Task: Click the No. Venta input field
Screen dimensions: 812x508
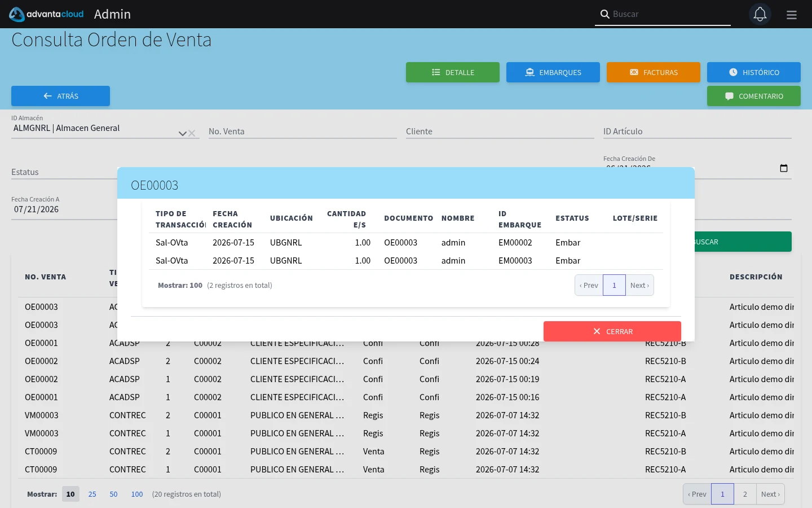Action: pyautogui.click(x=303, y=131)
